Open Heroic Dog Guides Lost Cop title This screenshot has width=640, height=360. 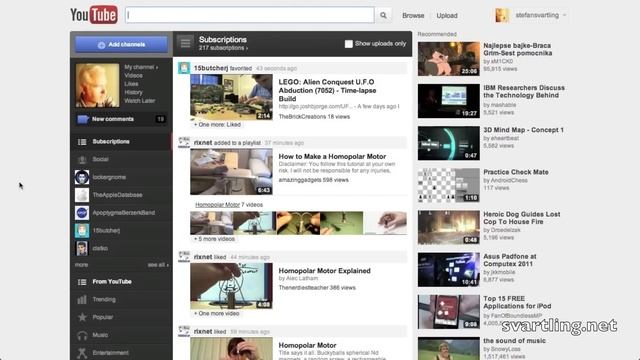click(522, 218)
